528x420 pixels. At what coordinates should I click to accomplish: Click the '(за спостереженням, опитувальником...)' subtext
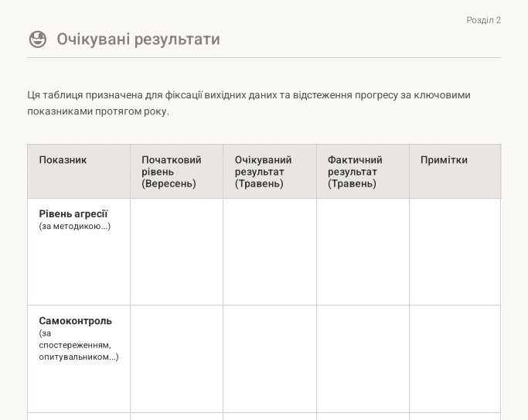pyautogui.click(x=79, y=345)
